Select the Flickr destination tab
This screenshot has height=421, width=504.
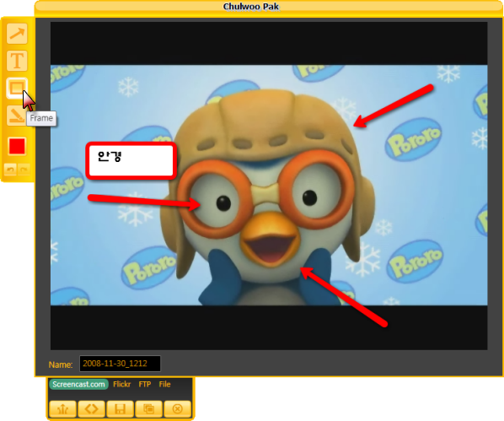(x=122, y=385)
